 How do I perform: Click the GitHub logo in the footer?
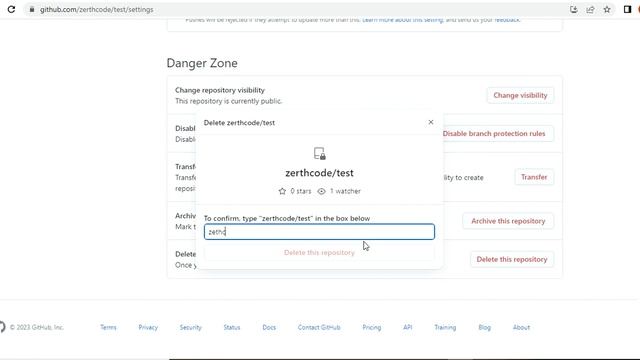(x=2, y=327)
